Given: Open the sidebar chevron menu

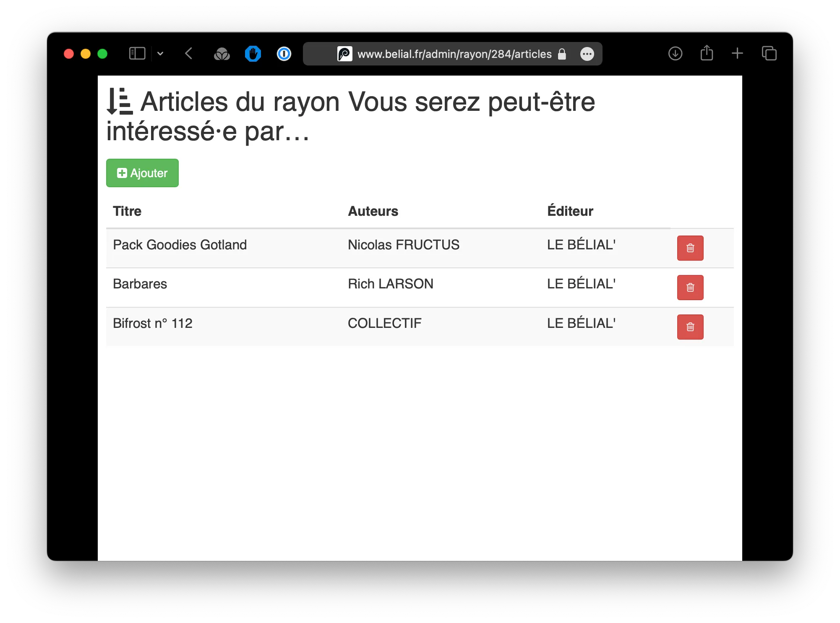Looking at the screenshot, I should [x=160, y=54].
